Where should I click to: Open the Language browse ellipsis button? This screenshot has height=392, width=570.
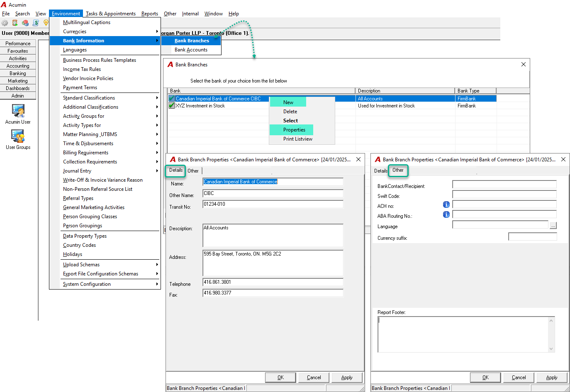tap(553, 225)
